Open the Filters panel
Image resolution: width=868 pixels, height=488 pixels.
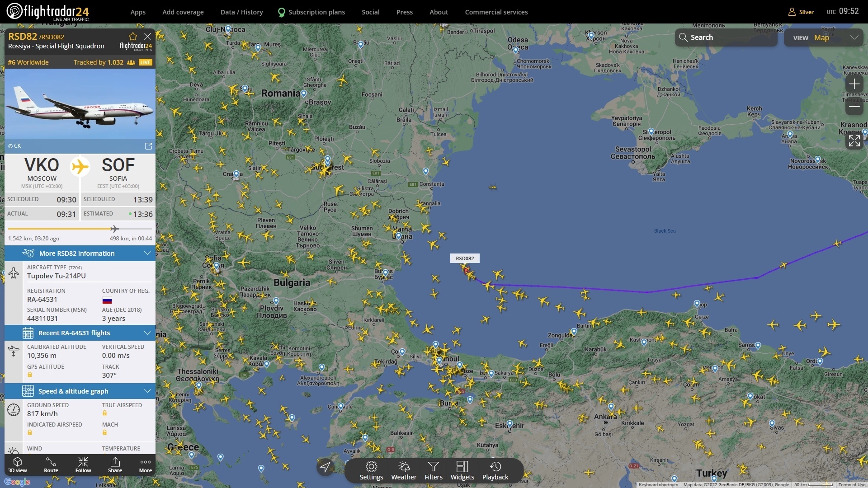point(434,471)
